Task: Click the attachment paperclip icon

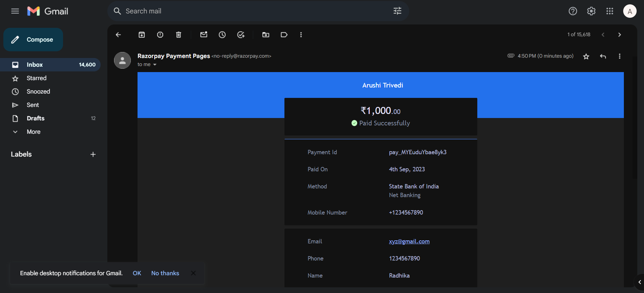Action: (511, 56)
